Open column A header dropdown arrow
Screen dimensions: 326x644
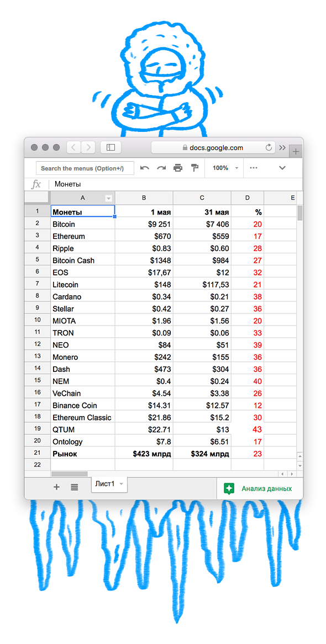[x=108, y=198]
